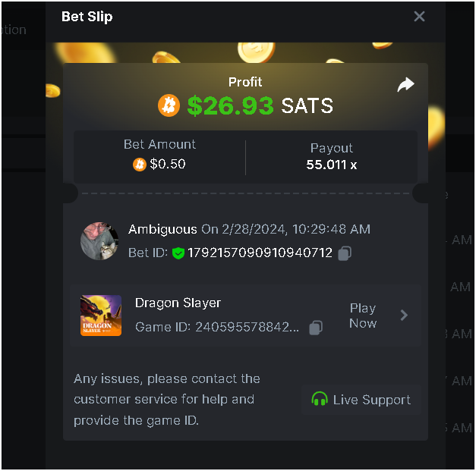Close the Bet Slip dialog
The height and width of the screenshot is (471, 476).
click(419, 17)
